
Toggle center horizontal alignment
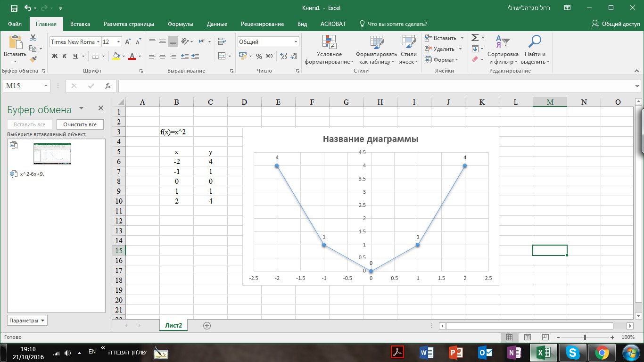click(x=163, y=56)
